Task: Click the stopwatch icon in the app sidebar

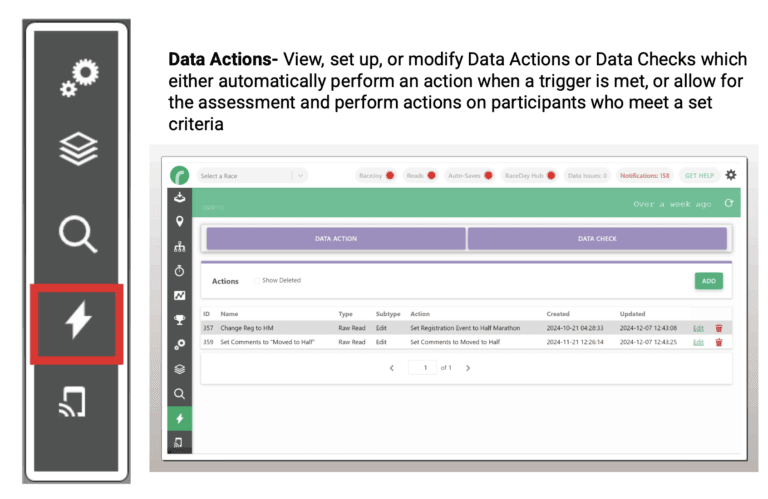Action: click(179, 271)
